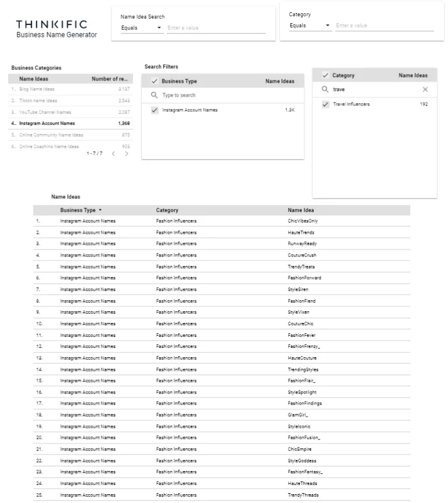Uncheck Travel Influencers checkbox
Screen dimensions: 448x503
tap(325, 104)
